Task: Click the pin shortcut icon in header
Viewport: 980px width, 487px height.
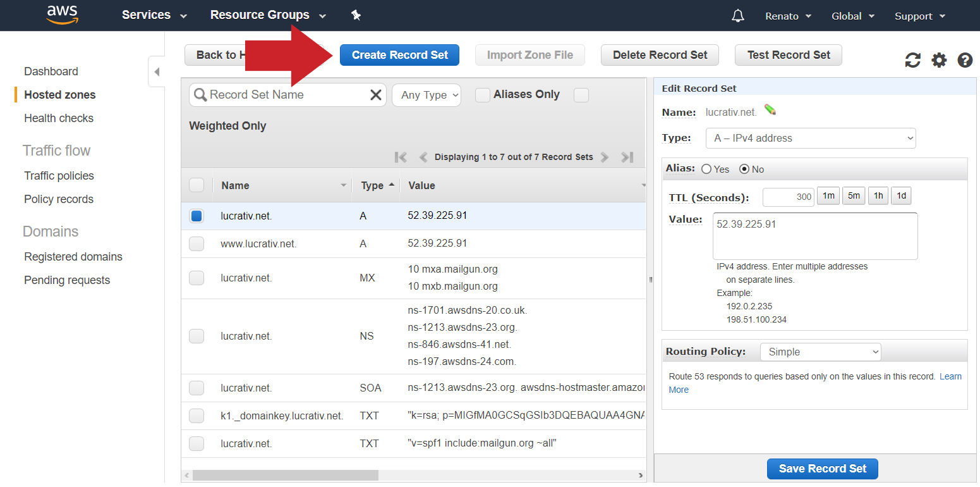Action: pyautogui.click(x=356, y=15)
